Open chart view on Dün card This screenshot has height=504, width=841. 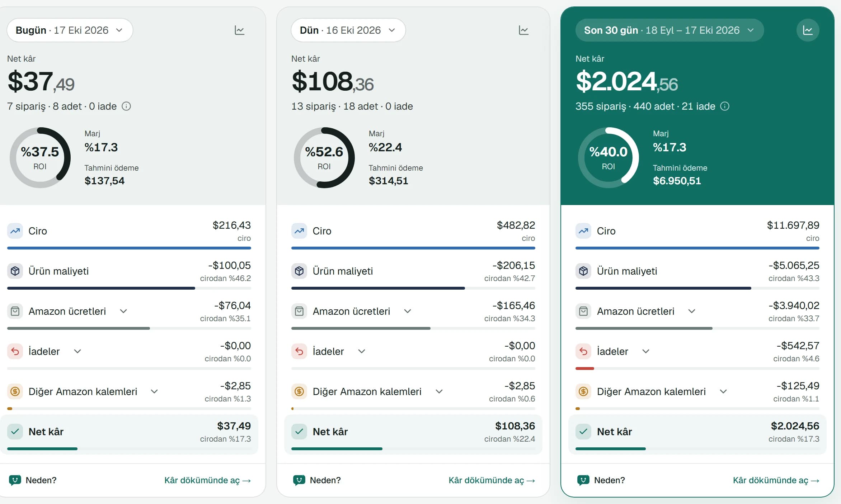click(x=523, y=30)
